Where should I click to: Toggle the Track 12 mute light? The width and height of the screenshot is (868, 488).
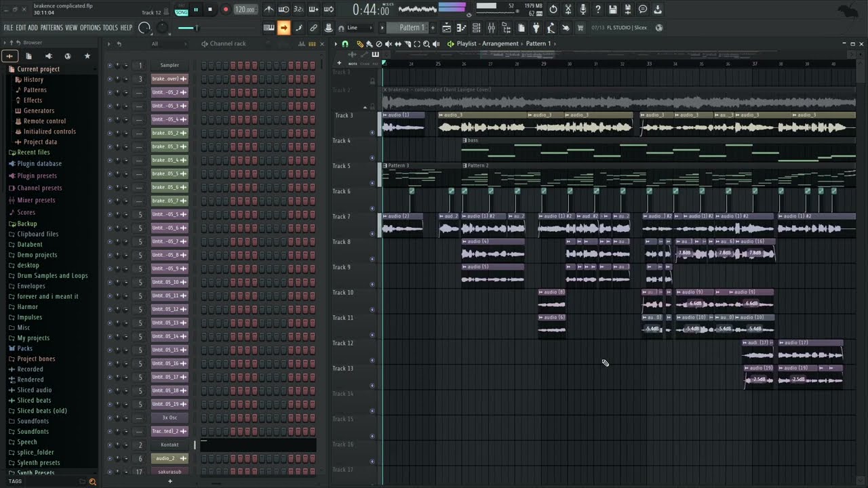[372, 360]
